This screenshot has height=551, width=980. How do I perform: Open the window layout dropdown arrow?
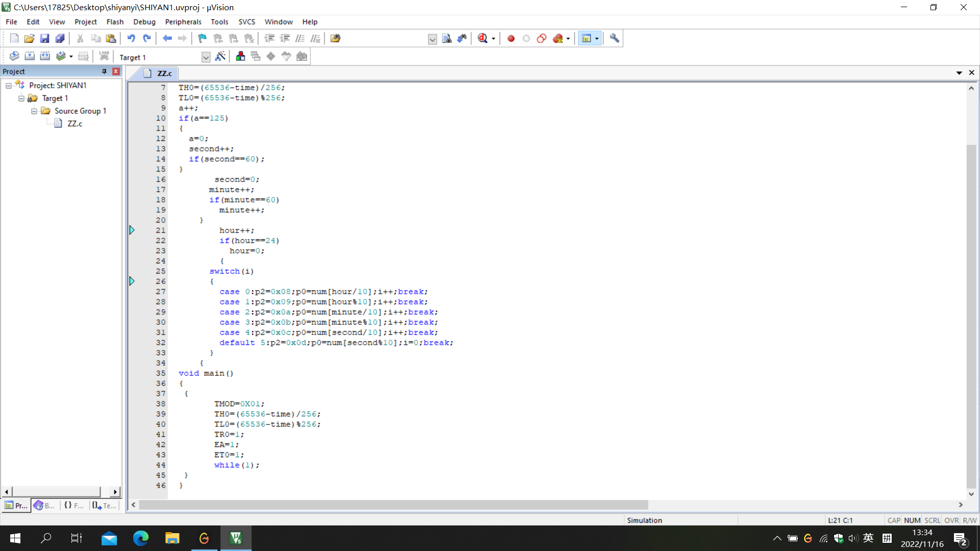click(x=597, y=39)
